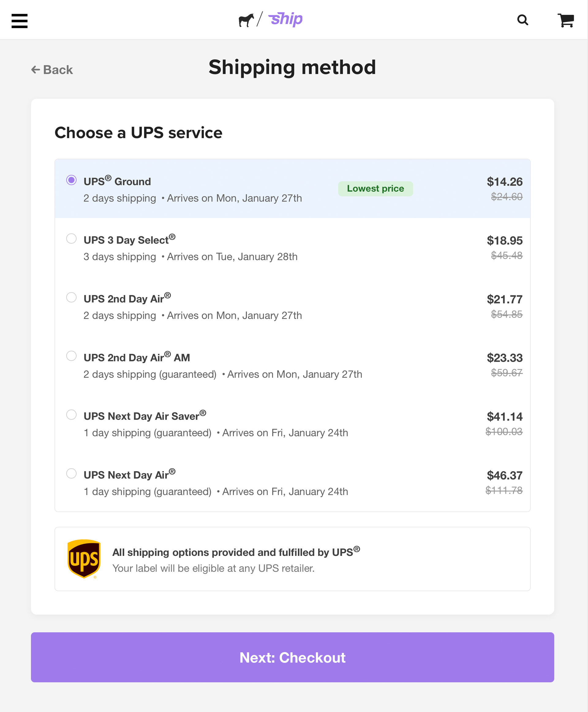Image resolution: width=588 pixels, height=712 pixels.
Task: Click the selected UPS Ground radio button
Action: tap(71, 181)
